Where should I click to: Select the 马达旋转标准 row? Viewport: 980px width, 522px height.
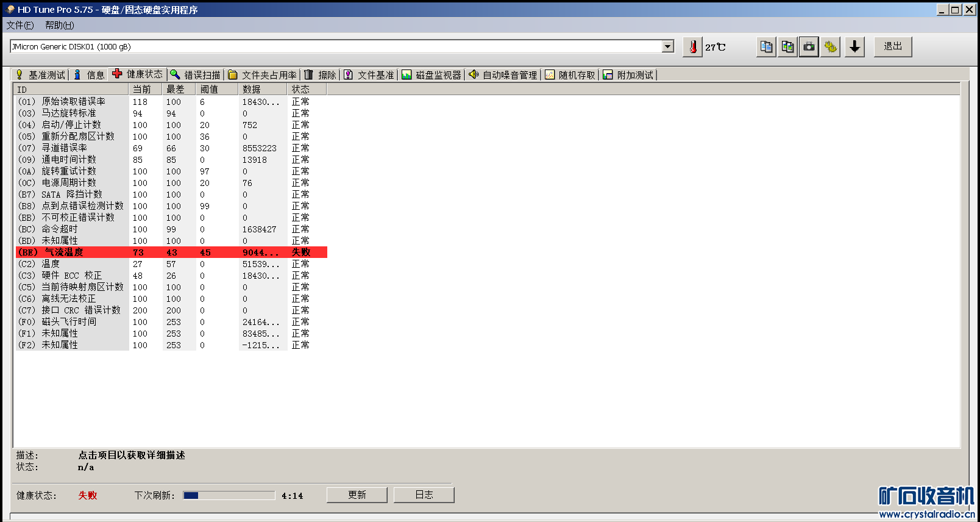171,113
